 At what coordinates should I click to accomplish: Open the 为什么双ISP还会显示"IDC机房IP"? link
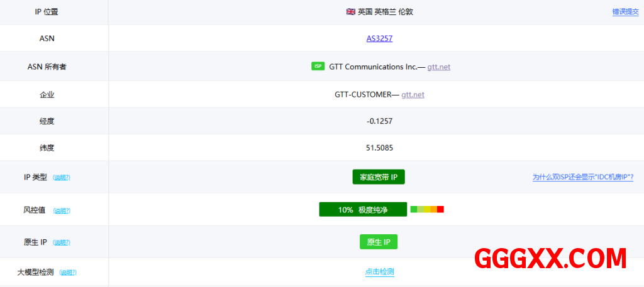pos(582,178)
